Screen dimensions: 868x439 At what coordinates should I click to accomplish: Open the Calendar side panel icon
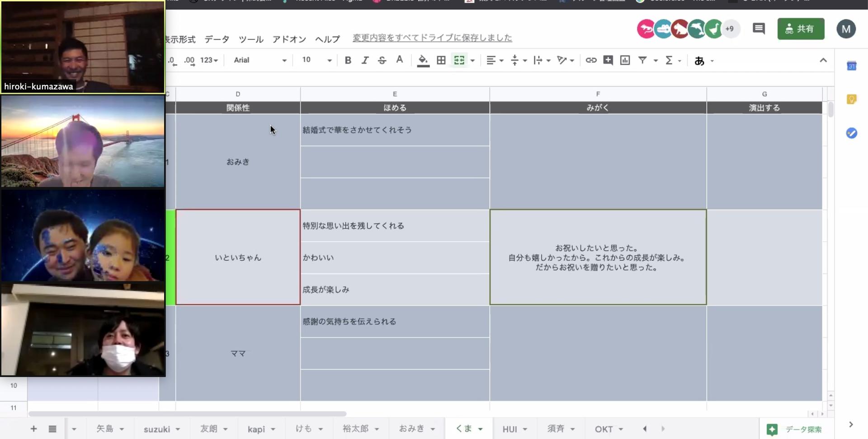pos(852,66)
